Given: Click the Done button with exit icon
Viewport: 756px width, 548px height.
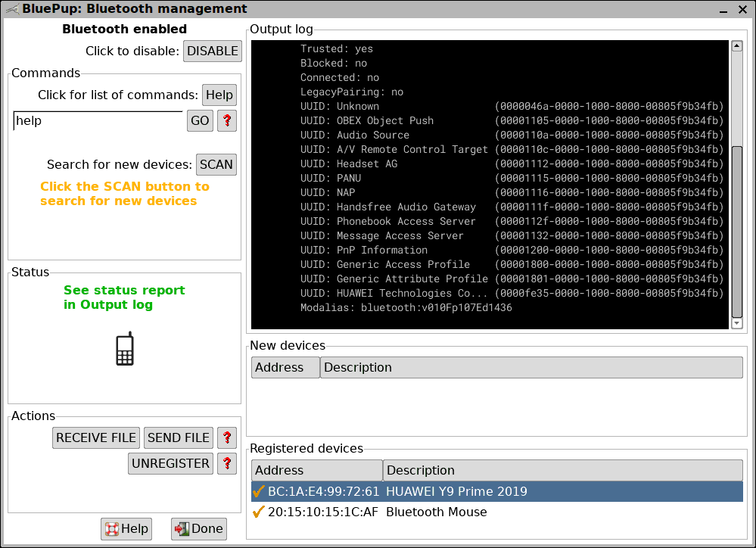Looking at the screenshot, I should click(x=198, y=529).
